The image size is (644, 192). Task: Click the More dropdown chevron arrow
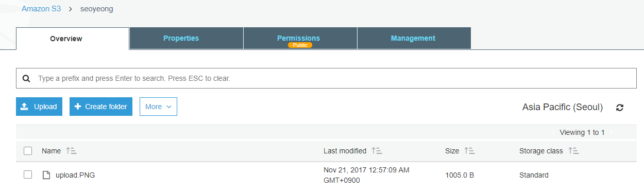(168, 107)
